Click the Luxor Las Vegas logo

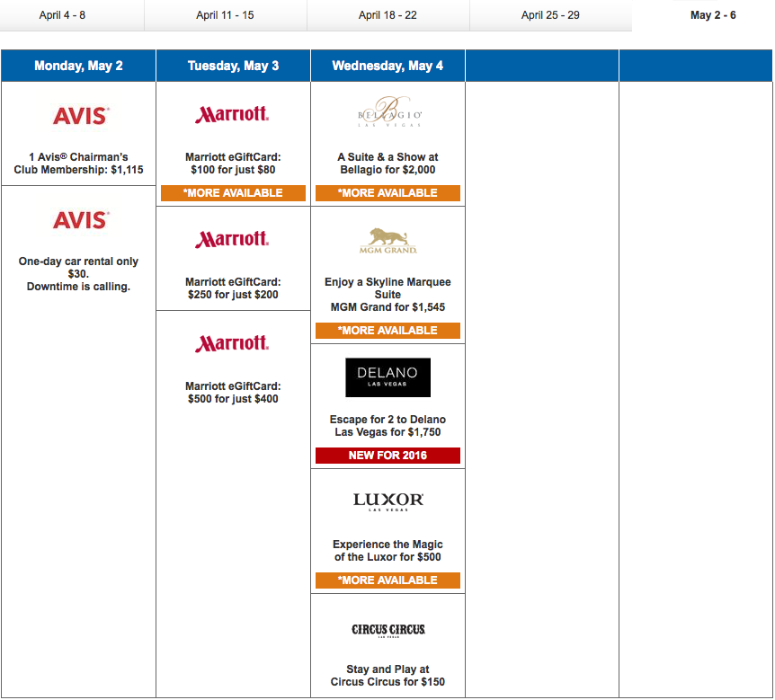(x=388, y=502)
